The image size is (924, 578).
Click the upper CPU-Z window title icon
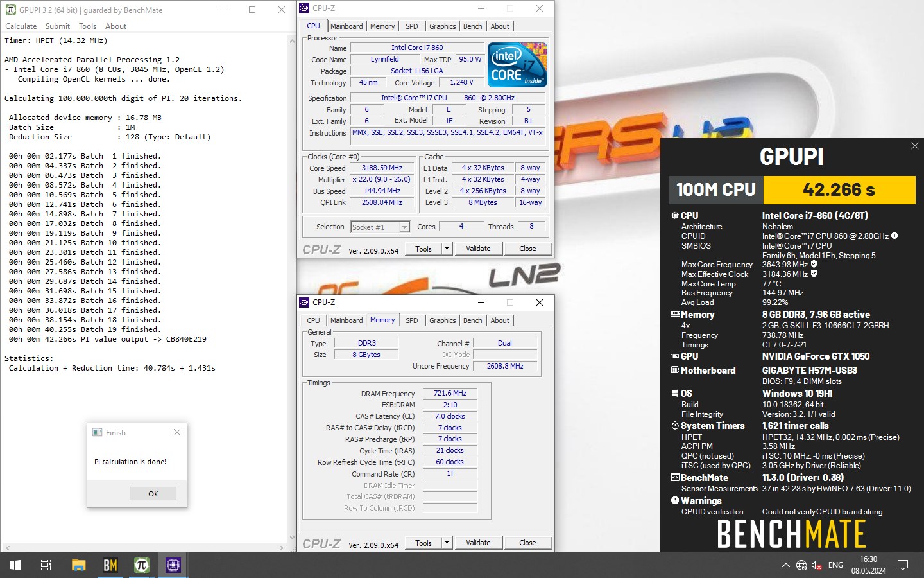(304, 8)
